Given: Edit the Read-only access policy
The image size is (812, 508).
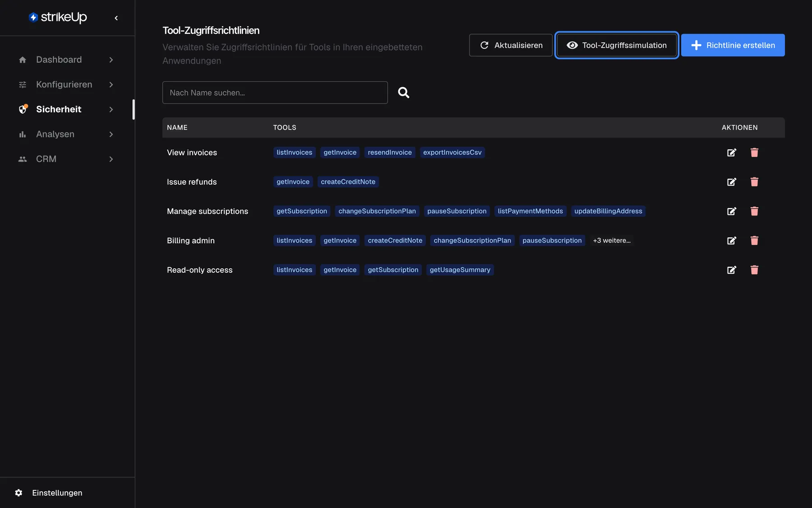Looking at the screenshot, I should 732,270.
